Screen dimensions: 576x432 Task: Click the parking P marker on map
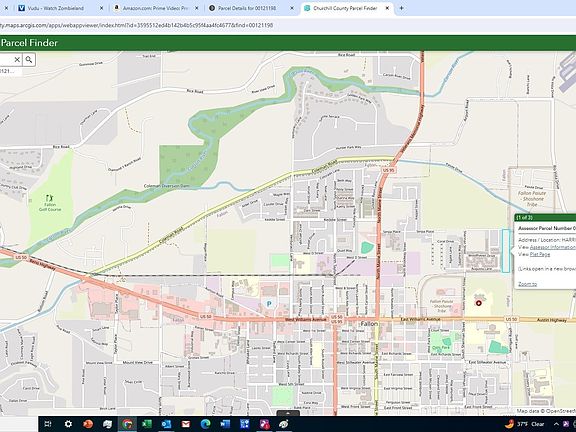[269, 304]
